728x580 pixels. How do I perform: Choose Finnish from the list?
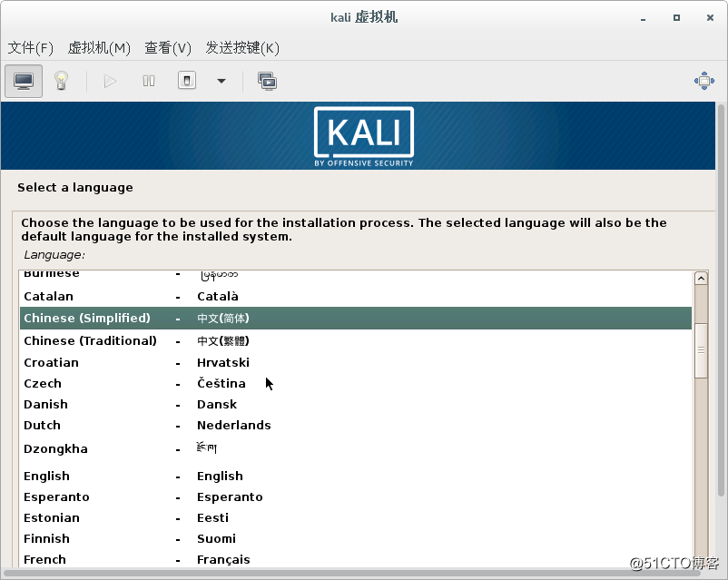coord(356,538)
